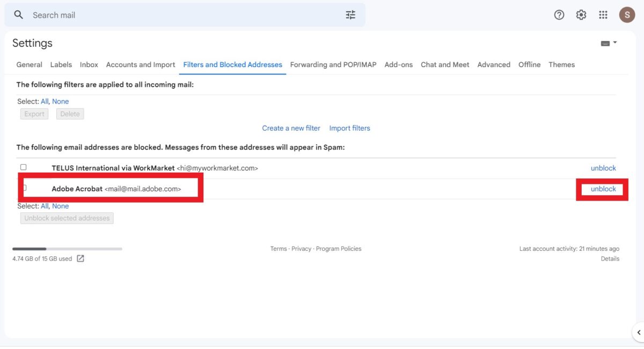Expand the input tools dropdown arrow
Image resolution: width=644 pixels, height=349 pixels.
615,43
